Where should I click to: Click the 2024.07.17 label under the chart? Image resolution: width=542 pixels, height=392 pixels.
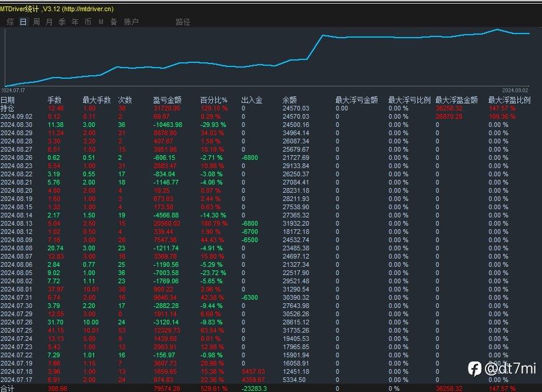13,91
